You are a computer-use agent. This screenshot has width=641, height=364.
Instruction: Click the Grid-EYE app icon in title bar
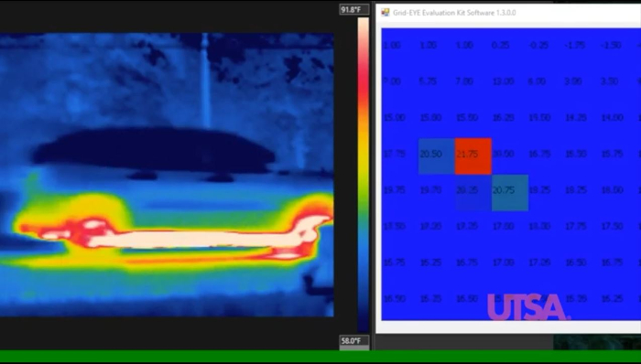(386, 13)
